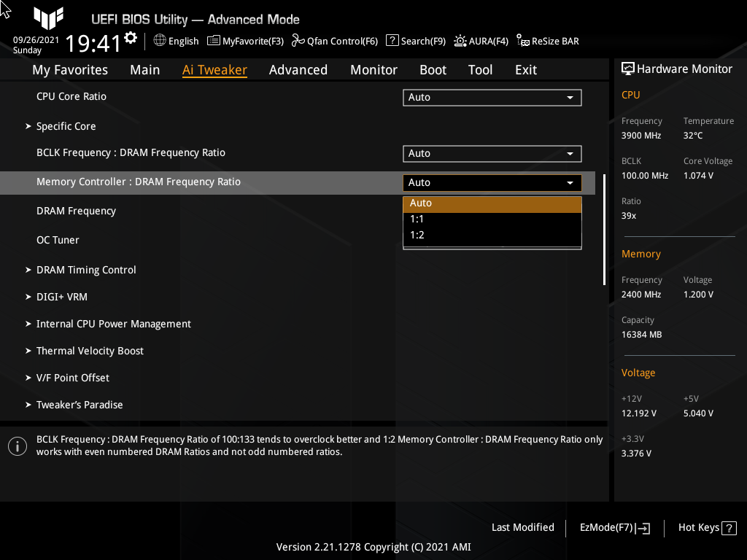747x560 pixels.
Task: Open the Search function
Action: tap(415, 41)
